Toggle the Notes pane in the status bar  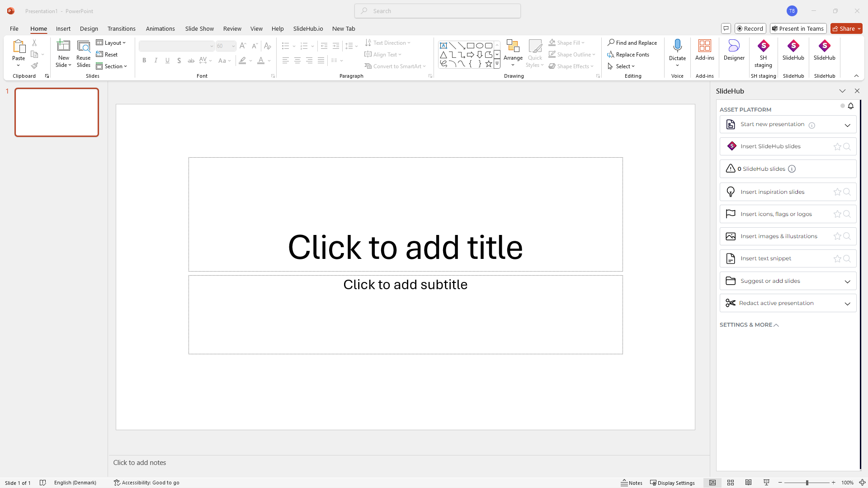click(632, 483)
